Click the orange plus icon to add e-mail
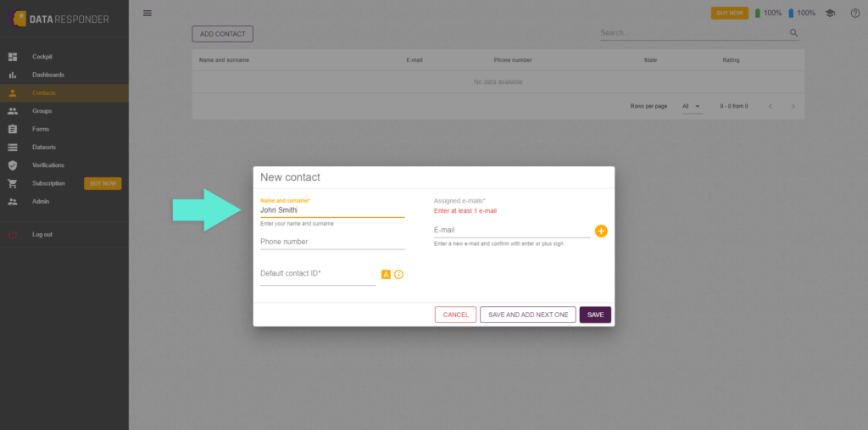This screenshot has height=430, width=868. point(601,231)
